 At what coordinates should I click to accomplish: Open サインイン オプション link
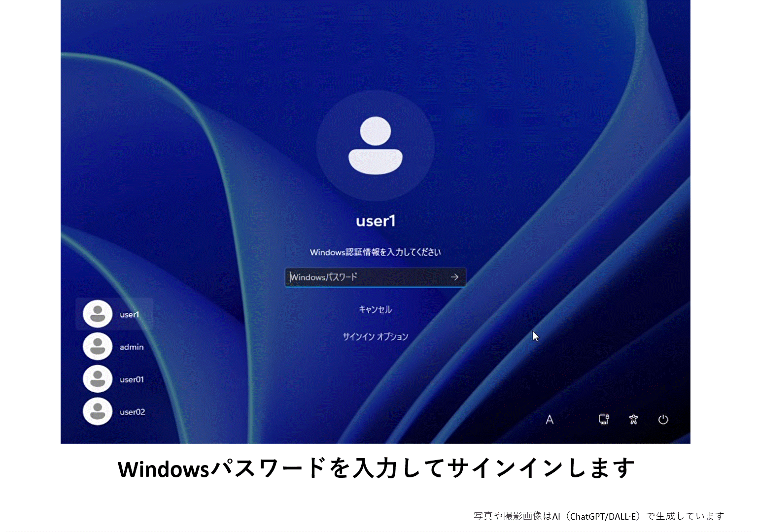(x=376, y=336)
